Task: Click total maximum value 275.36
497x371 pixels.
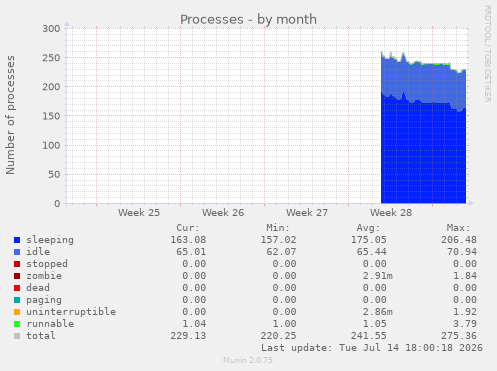Action: coord(459,336)
